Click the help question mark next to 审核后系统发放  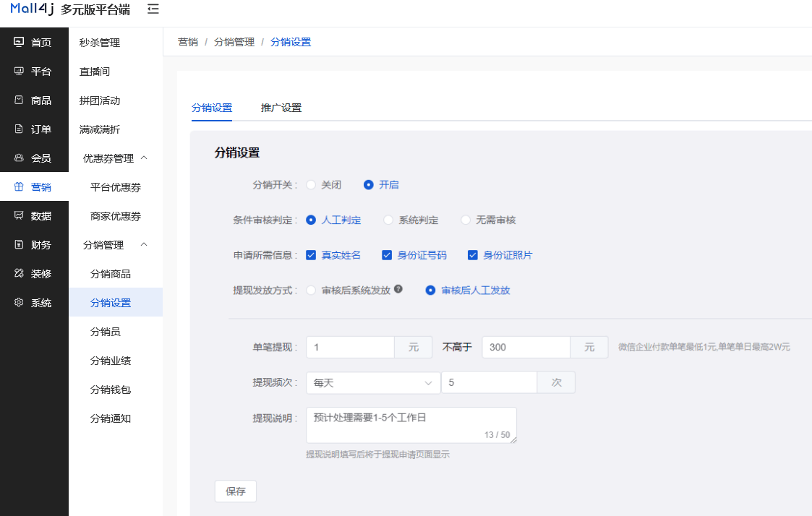[398, 289]
